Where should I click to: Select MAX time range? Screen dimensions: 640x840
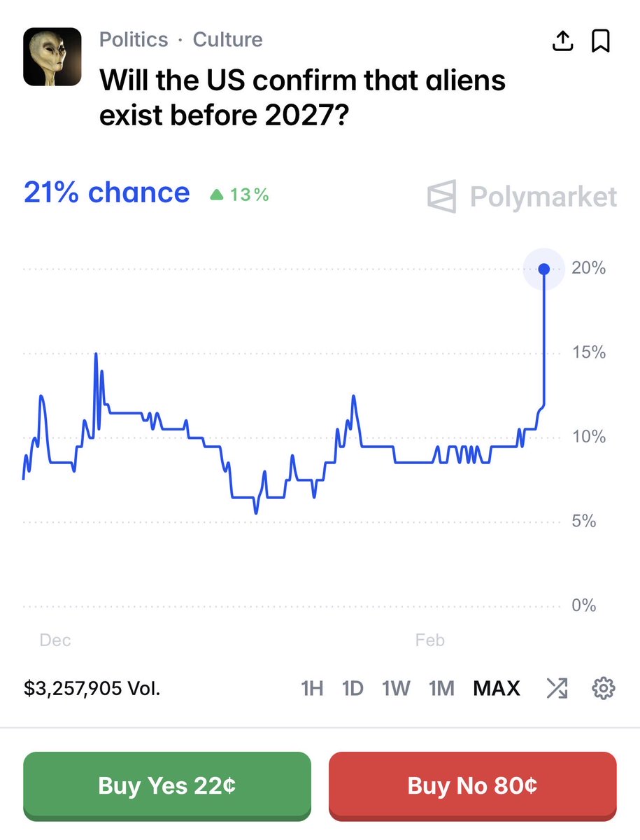tap(497, 689)
